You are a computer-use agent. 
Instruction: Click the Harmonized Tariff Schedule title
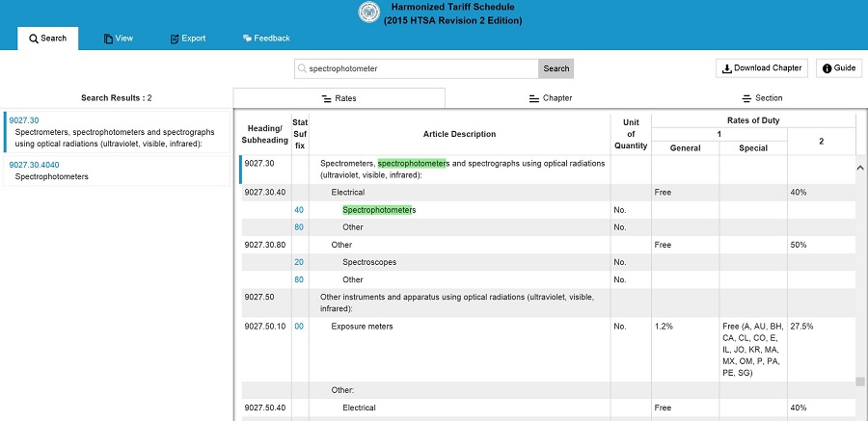click(x=453, y=7)
